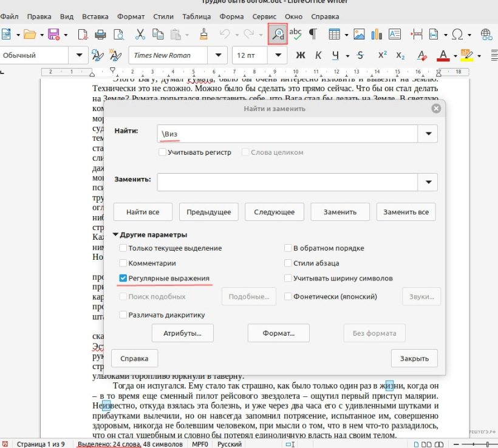The height and width of the screenshot is (448, 498).
Task: Insert an image using the picture icon
Action: (359, 34)
